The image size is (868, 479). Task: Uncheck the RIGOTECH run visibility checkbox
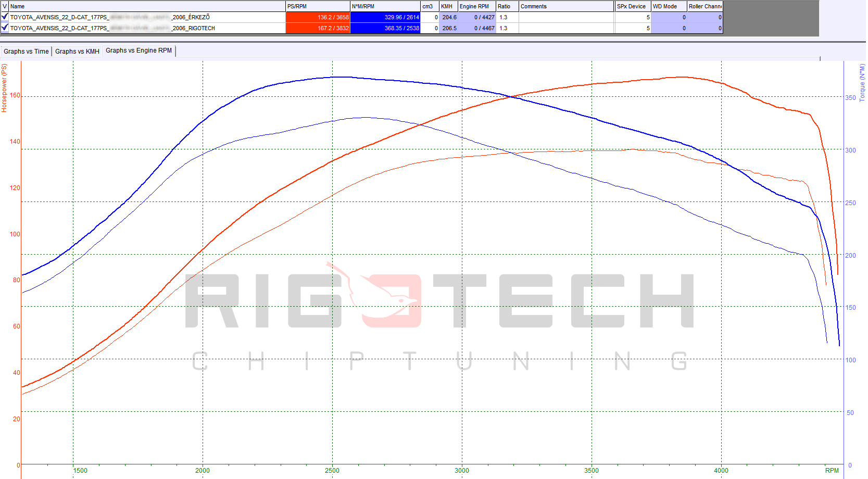[x=5, y=28]
